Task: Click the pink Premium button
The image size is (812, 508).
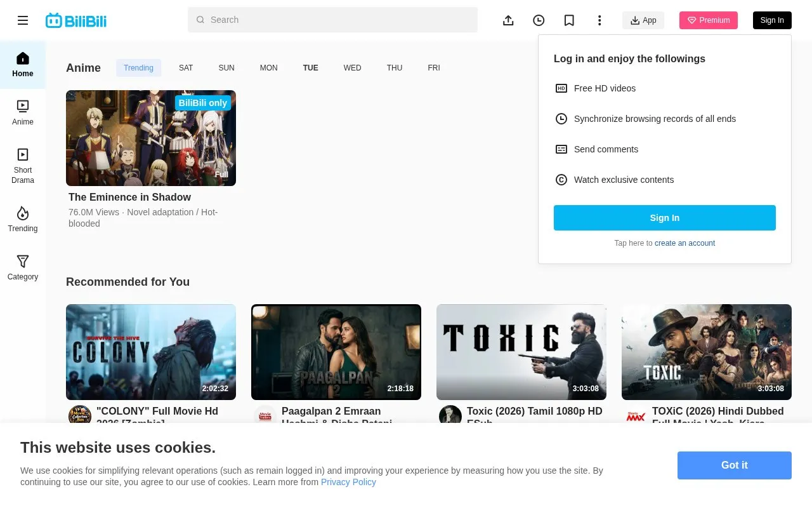Action: 709,20
